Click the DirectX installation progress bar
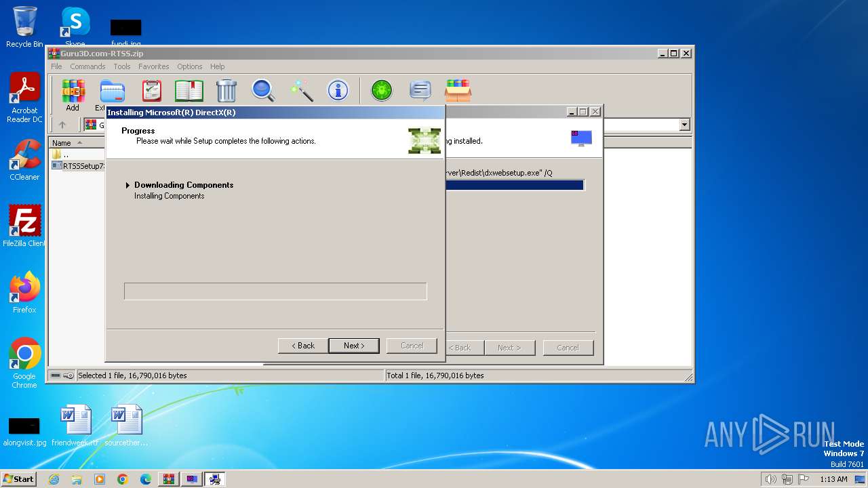The height and width of the screenshot is (488, 868). pos(275,291)
